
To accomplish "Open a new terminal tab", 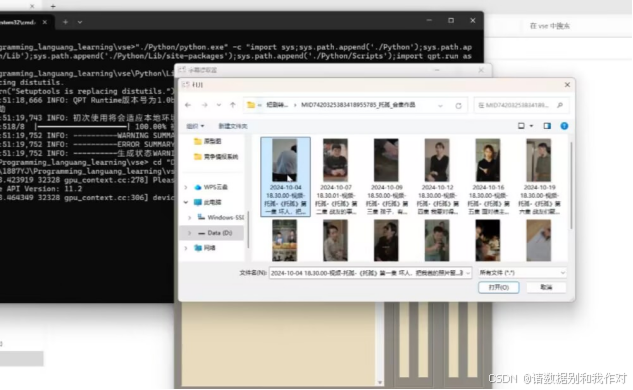I will pos(65,22).
